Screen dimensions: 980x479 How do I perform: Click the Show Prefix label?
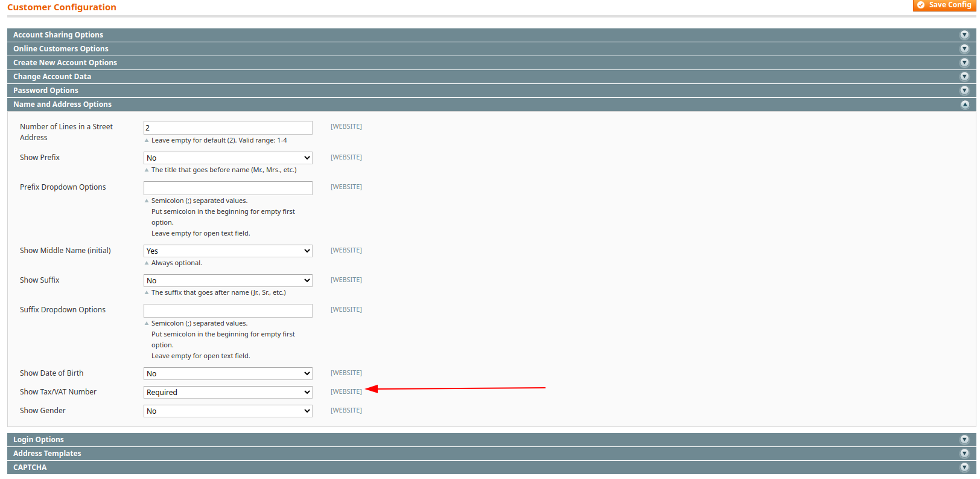(x=40, y=158)
